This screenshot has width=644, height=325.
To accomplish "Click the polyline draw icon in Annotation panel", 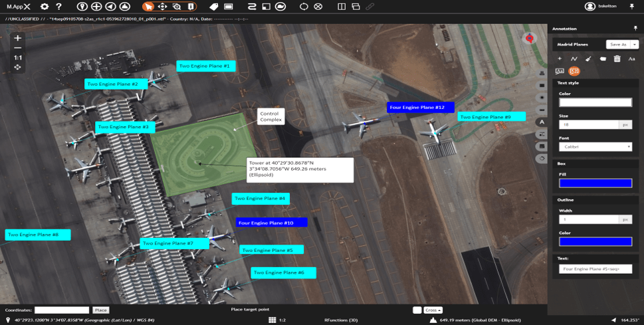I will coord(574,58).
